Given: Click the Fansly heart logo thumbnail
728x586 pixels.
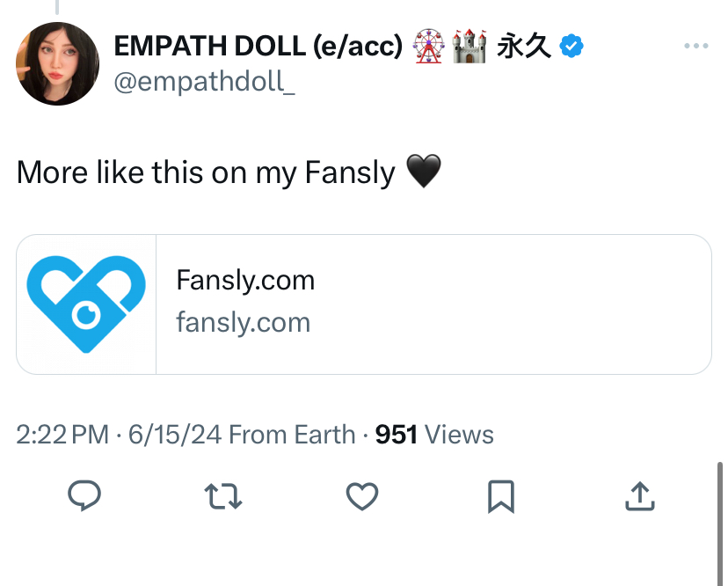Looking at the screenshot, I should pyautogui.click(x=86, y=304).
